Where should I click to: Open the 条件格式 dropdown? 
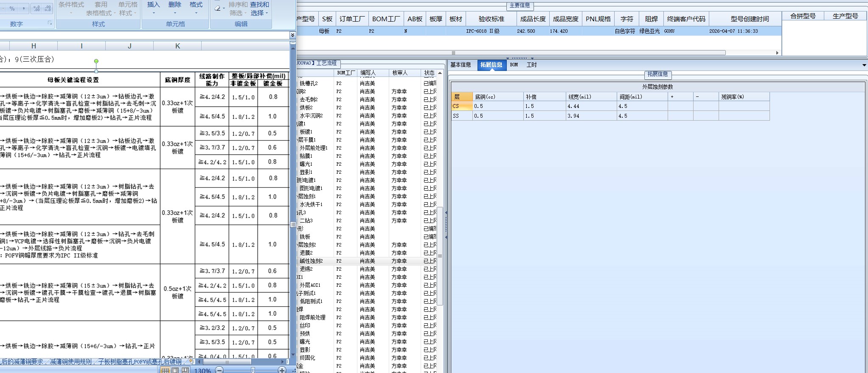(71, 8)
